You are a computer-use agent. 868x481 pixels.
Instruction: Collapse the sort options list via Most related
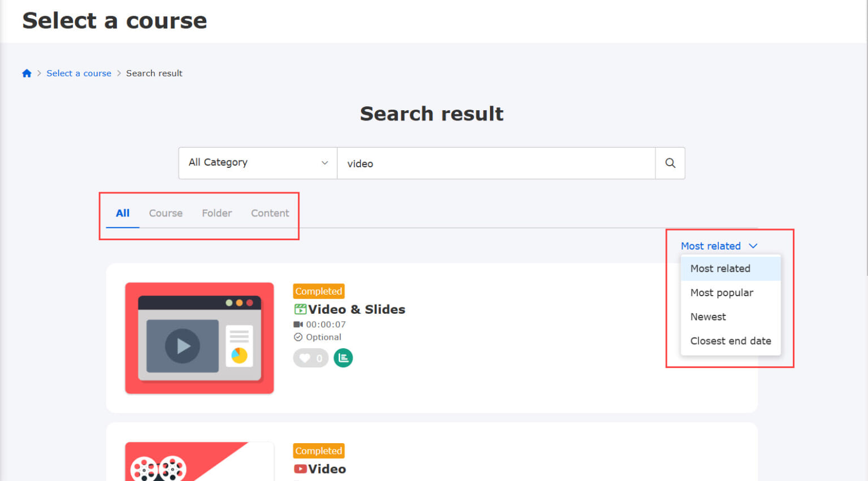710,246
